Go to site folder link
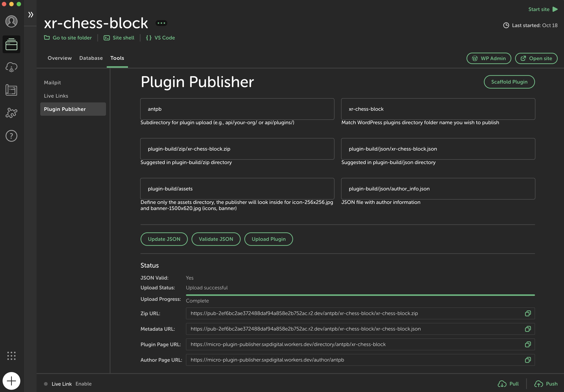 tap(68, 38)
